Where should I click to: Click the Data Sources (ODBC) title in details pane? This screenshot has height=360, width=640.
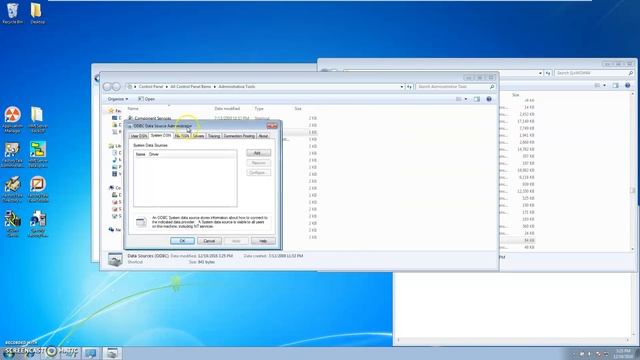pos(148,256)
